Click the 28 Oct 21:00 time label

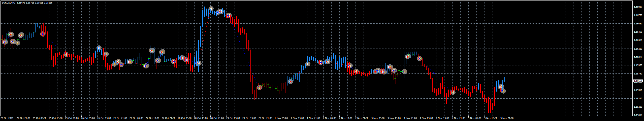point(217,118)
